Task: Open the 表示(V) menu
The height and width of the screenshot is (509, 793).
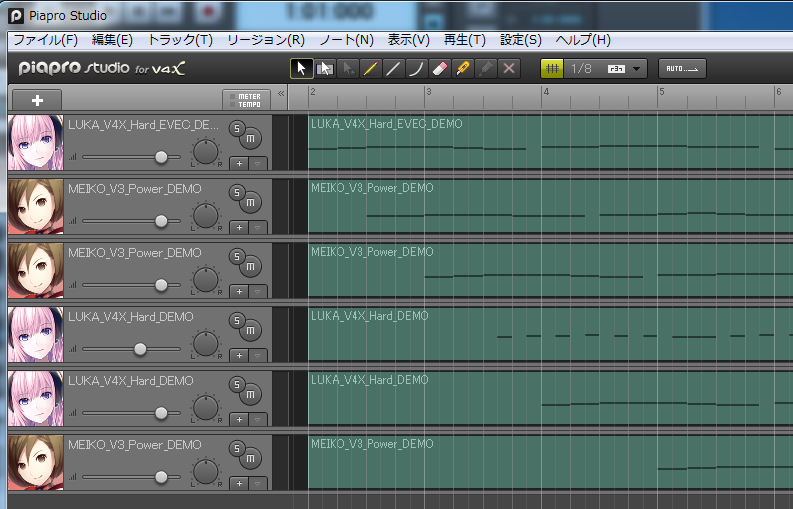Action: click(x=408, y=40)
